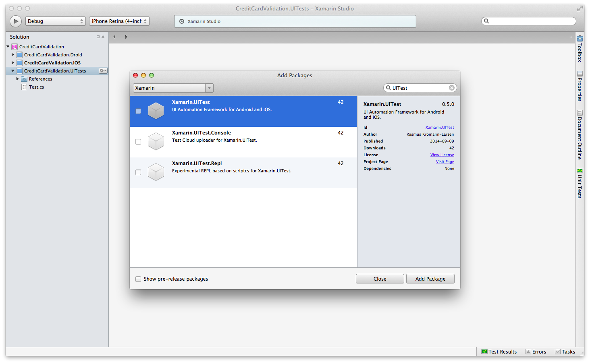Open the Errors pad
Viewport: 590px width, 364px height.
[536, 352]
